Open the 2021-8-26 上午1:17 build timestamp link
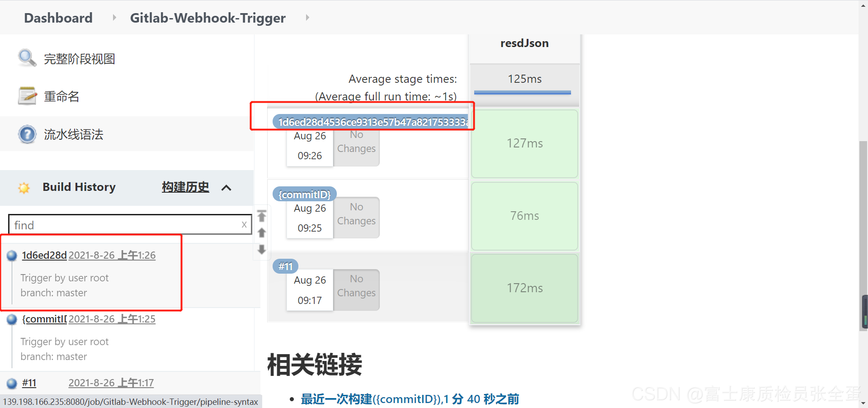 pyautogui.click(x=111, y=383)
